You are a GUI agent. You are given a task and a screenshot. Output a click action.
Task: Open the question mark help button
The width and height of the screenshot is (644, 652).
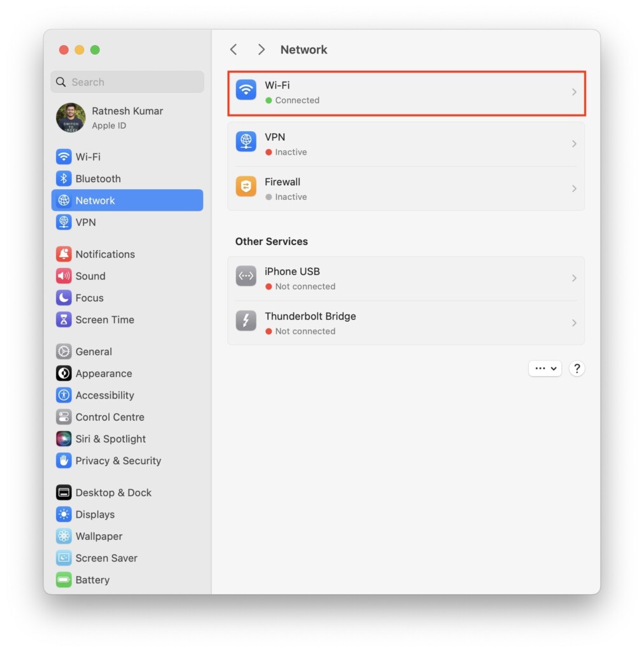click(x=577, y=369)
